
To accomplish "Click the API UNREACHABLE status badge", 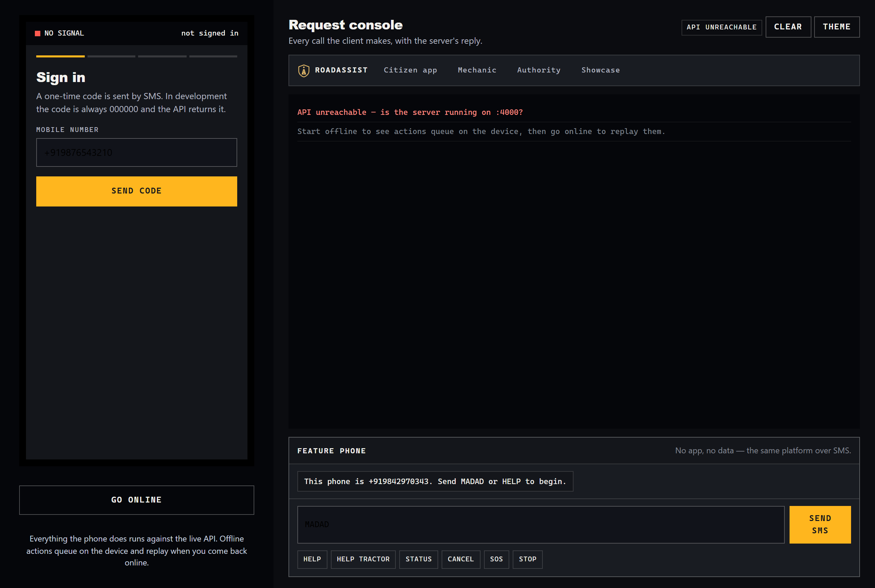I will point(721,27).
